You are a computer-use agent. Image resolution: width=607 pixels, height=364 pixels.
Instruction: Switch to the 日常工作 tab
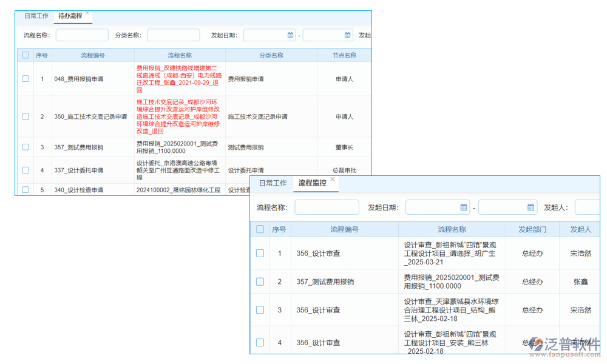click(x=36, y=15)
